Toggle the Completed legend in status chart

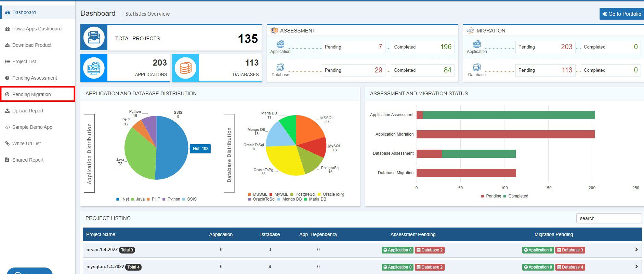click(x=515, y=196)
